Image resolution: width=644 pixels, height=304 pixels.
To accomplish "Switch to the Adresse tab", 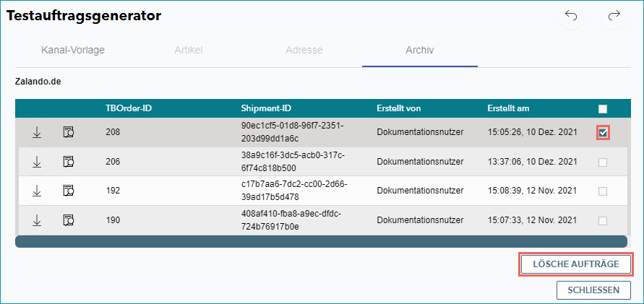I will point(304,51).
